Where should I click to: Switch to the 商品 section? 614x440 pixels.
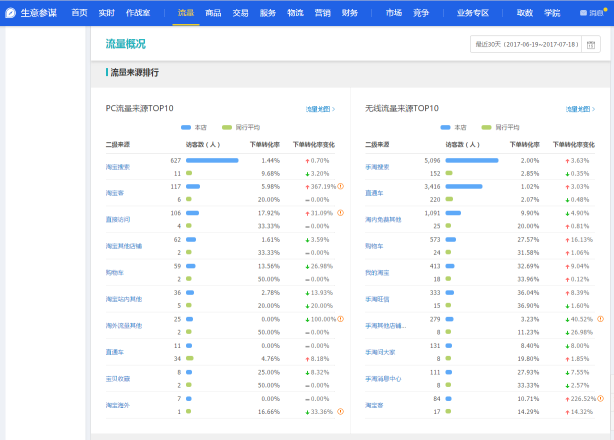(213, 13)
